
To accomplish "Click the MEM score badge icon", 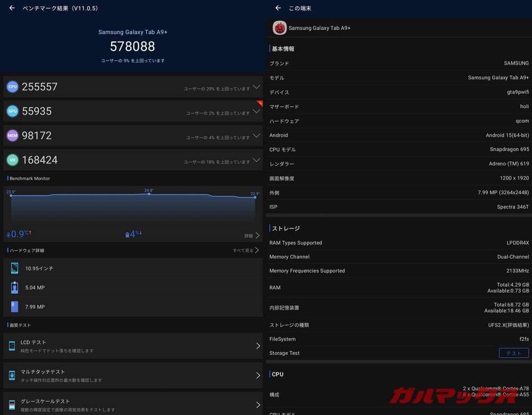I will 12,136.
